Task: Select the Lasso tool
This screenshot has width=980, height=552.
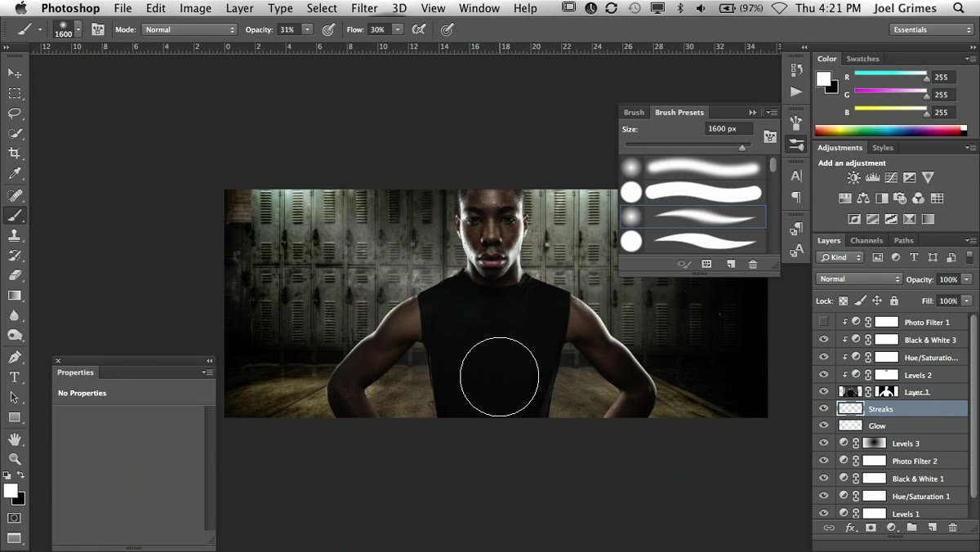Action: 15,114
